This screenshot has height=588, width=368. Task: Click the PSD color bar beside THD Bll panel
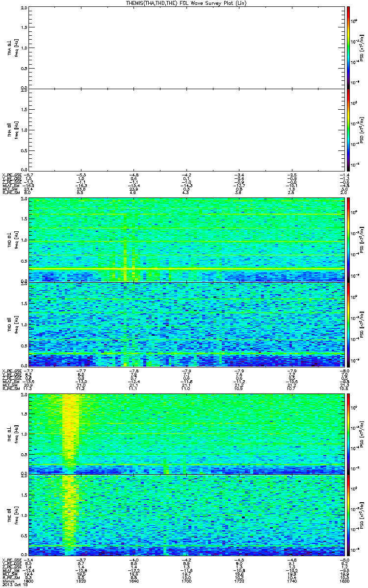click(x=348, y=324)
